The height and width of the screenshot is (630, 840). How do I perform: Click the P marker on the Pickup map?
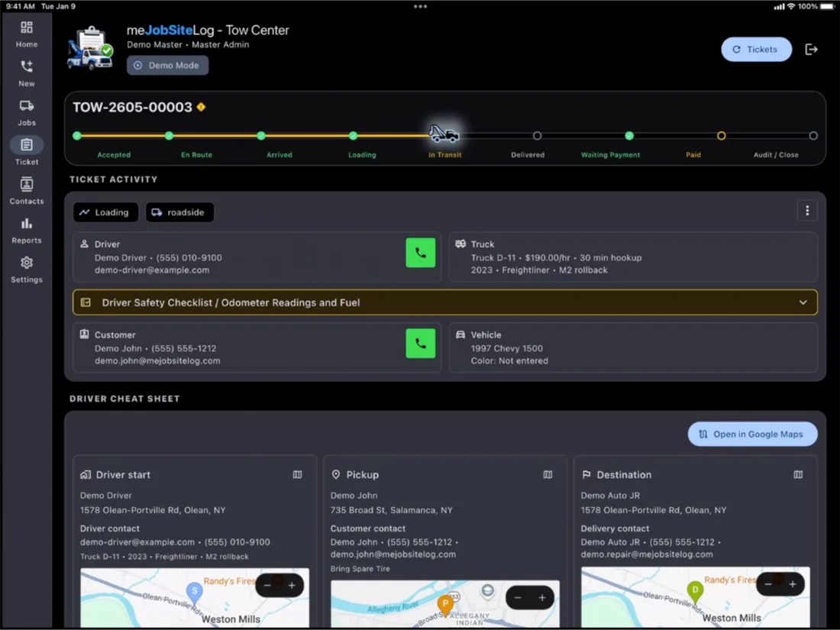[x=444, y=605]
